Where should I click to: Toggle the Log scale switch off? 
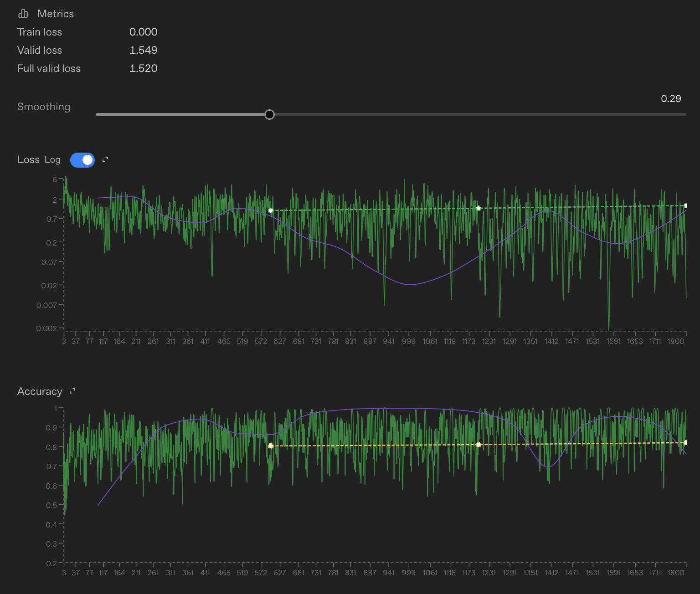[82, 160]
